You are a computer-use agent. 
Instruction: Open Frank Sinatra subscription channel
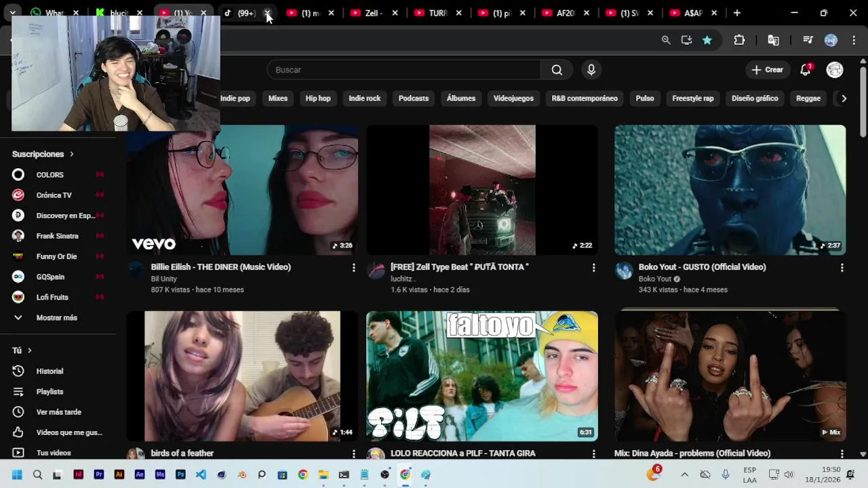[x=58, y=236]
